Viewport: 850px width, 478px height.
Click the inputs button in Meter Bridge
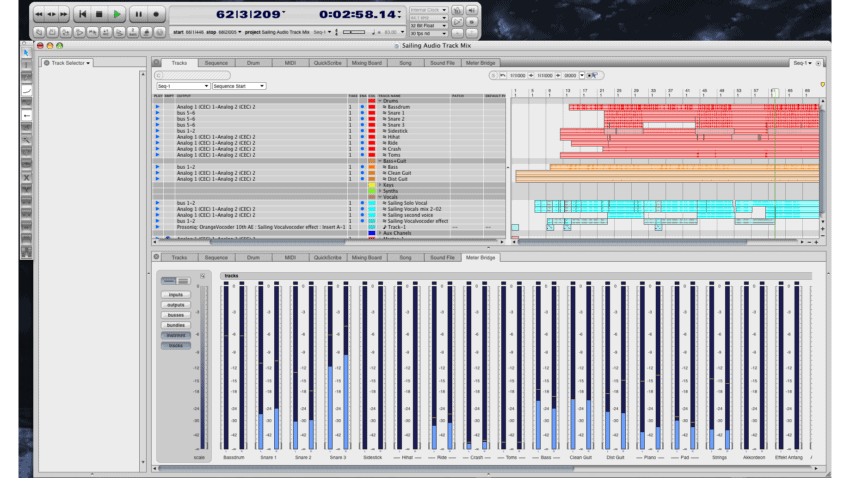176,295
